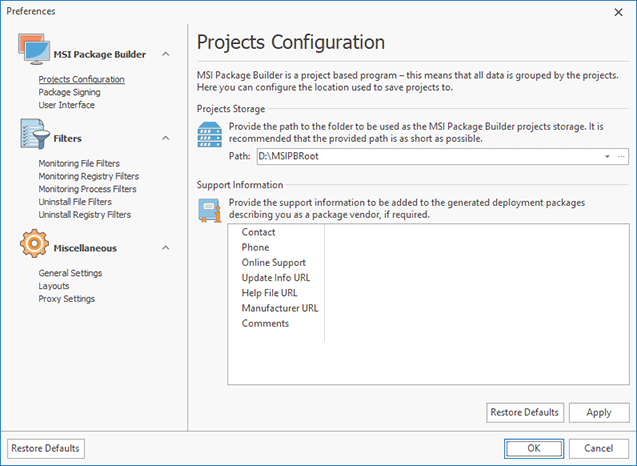This screenshot has height=466, width=637.
Task: Click the Projects Storage server icon
Action: click(x=210, y=134)
